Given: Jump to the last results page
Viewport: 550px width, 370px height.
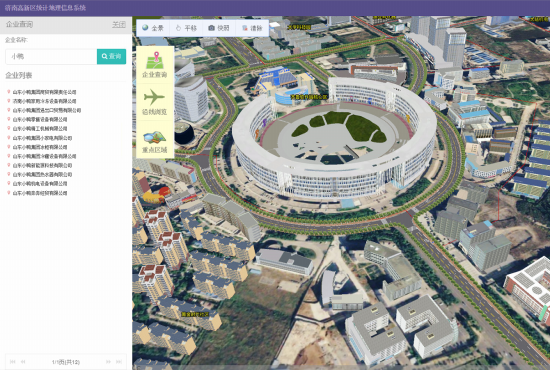Looking at the screenshot, I should click(119, 362).
